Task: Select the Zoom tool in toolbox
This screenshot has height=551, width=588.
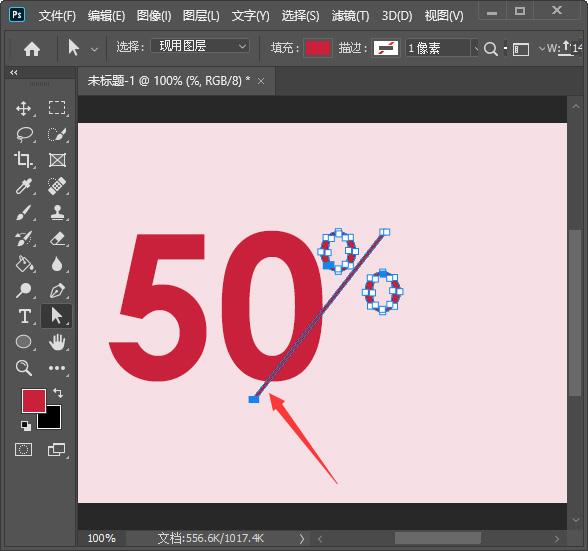Action: point(24,368)
